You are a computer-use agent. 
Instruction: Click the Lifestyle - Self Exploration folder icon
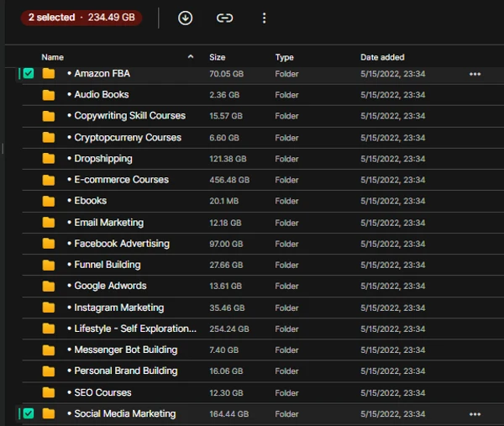(x=49, y=329)
